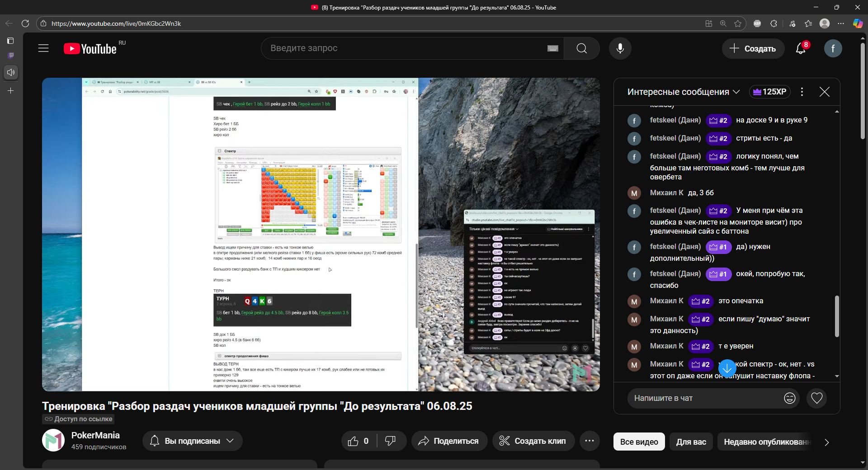
Task: Open the 125XP points badge
Action: coord(770,92)
